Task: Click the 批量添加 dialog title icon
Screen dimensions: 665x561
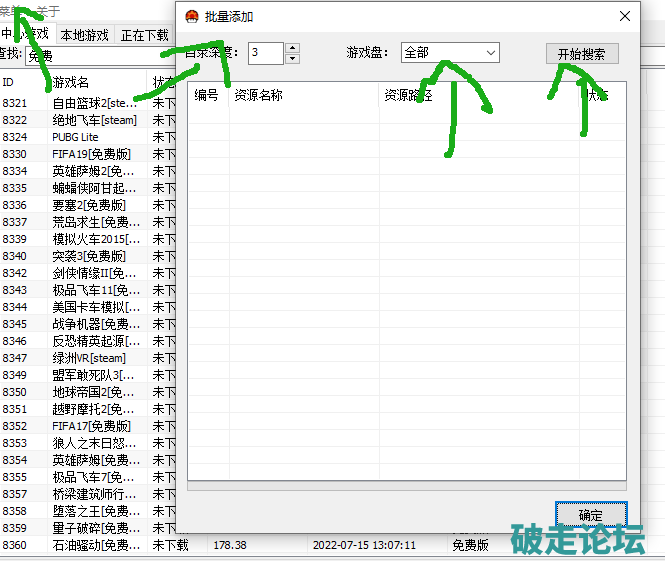Action: (193, 17)
